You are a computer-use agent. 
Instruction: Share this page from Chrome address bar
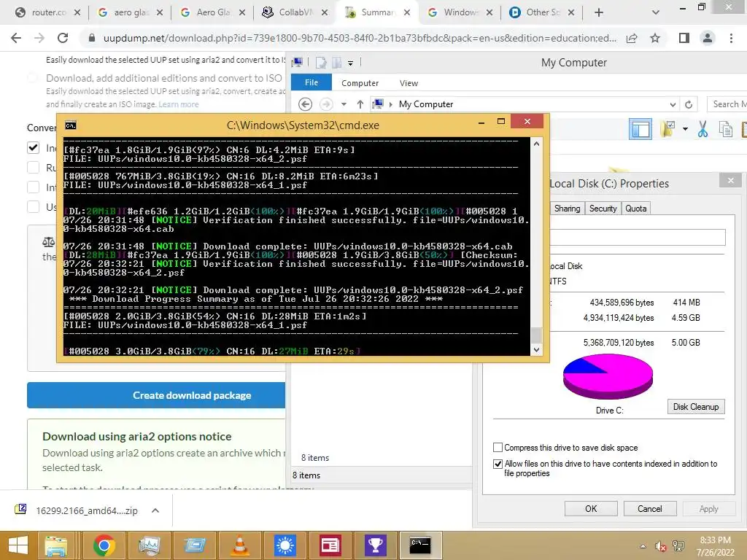point(632,38)
